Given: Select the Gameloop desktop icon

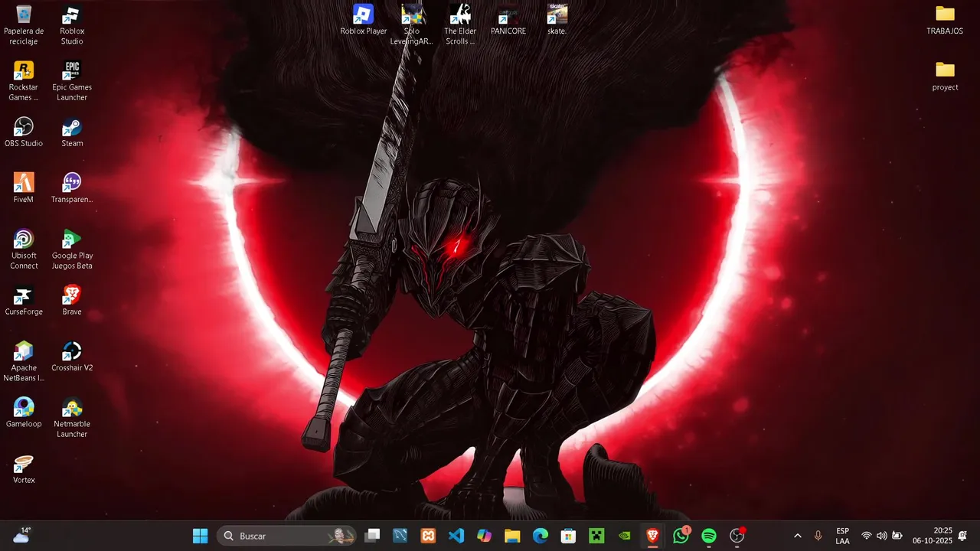Looking at the screenshot, I should pos(24,412).
